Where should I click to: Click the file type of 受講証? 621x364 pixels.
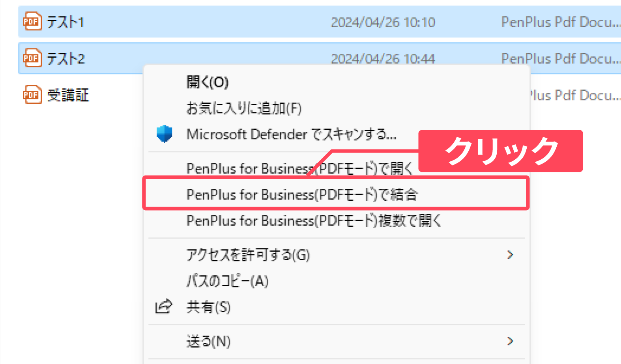point(575,95)
